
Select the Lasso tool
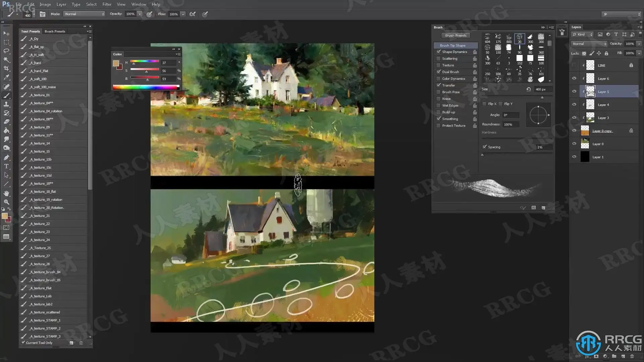(x=6, y=51)
